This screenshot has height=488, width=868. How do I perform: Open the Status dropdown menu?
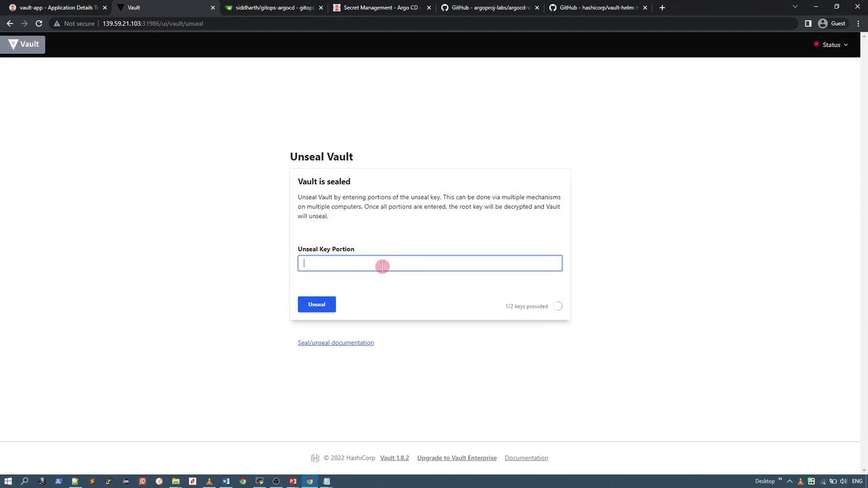point(831,45)
